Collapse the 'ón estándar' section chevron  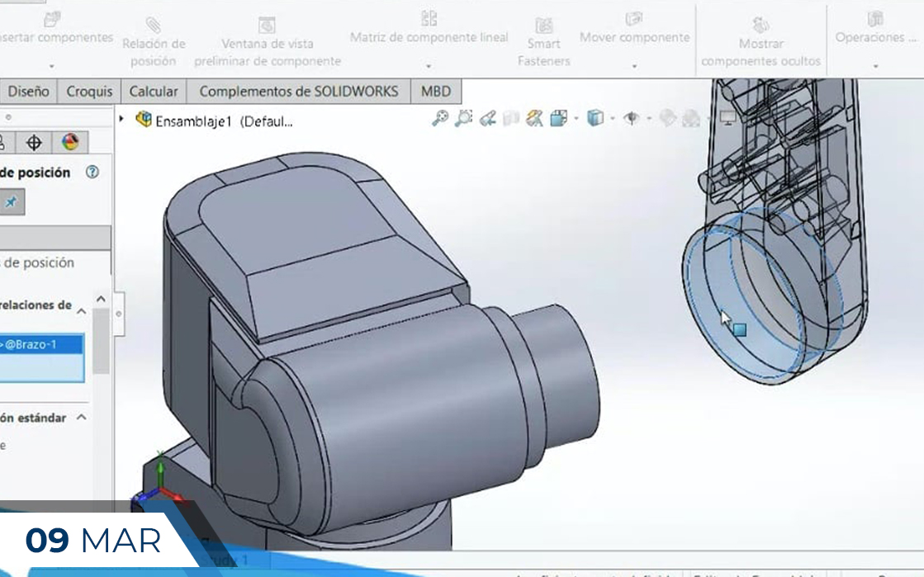tap(81, 418)
